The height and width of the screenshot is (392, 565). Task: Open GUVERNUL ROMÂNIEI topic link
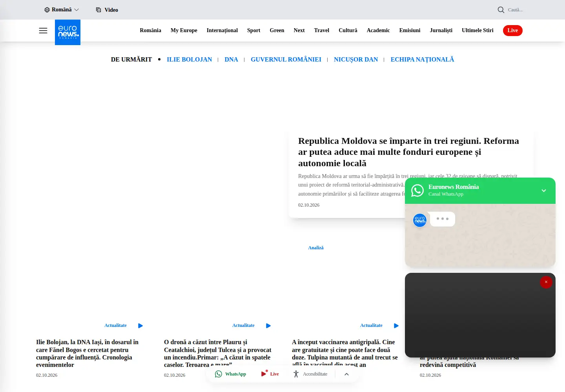286,60
